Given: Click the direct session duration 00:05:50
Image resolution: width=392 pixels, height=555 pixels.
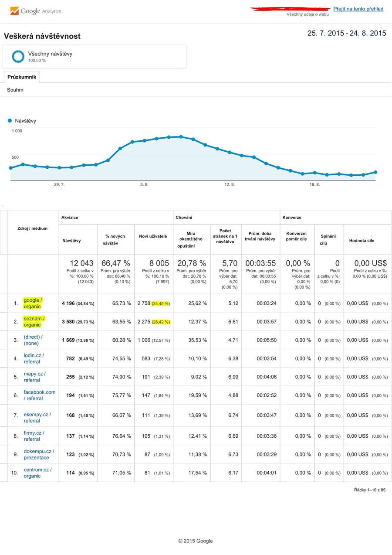Looking at the screenshot, I should [x=267, y=340].
